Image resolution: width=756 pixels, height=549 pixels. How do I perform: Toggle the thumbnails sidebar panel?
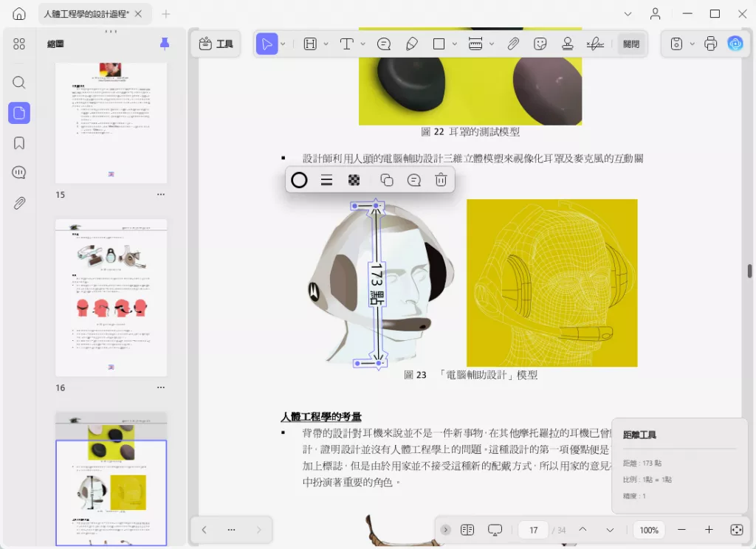coord(19,113)
